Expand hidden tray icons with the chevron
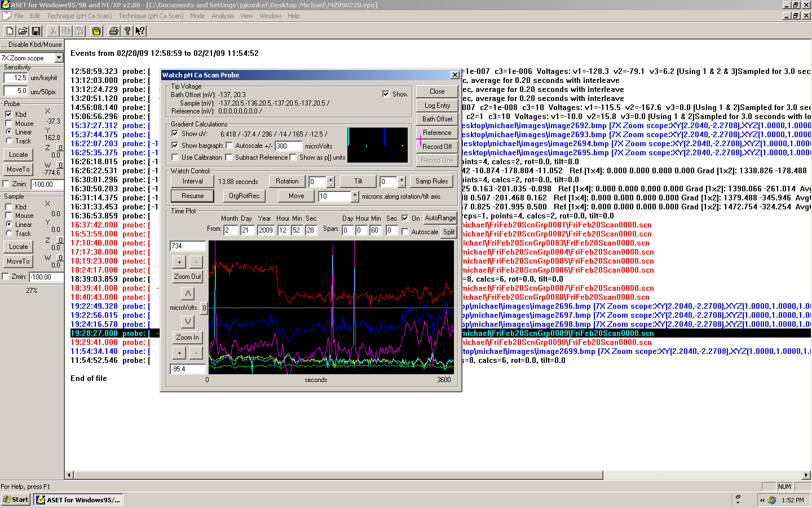Screen dimensions: 812x508 coord(762,500)
